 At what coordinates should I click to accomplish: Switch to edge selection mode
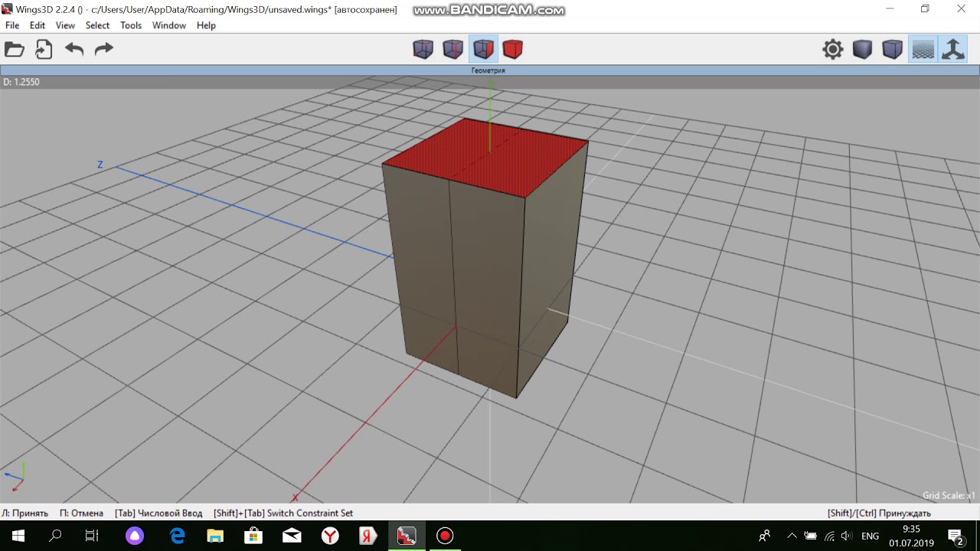click(x=453, y=50)
